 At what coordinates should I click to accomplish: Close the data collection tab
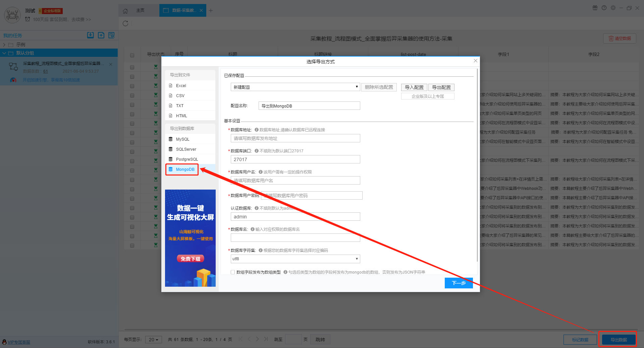pos(201,10)
